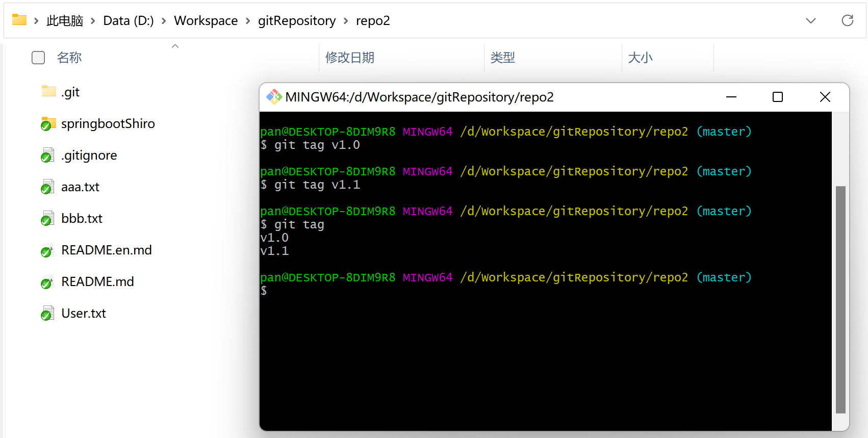The image size is (868, 438).
Task: Click the User.txt file icon
Action: (x=48, y=314)
